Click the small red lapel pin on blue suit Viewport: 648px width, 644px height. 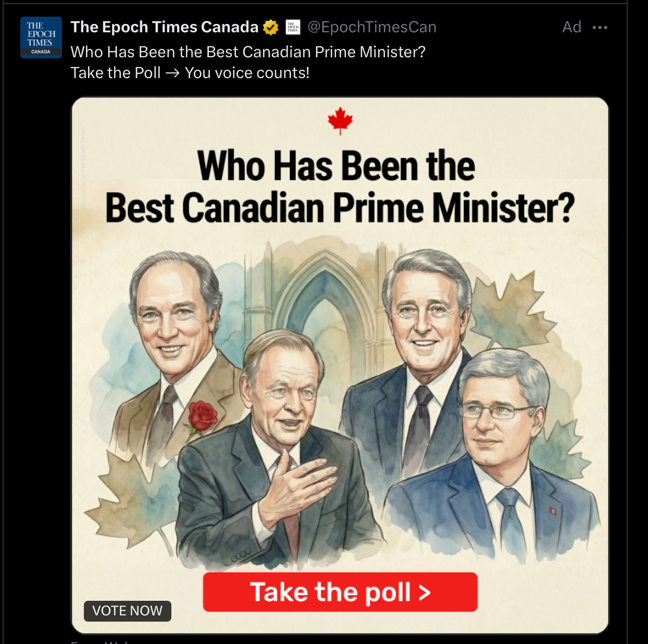point(553,511)
